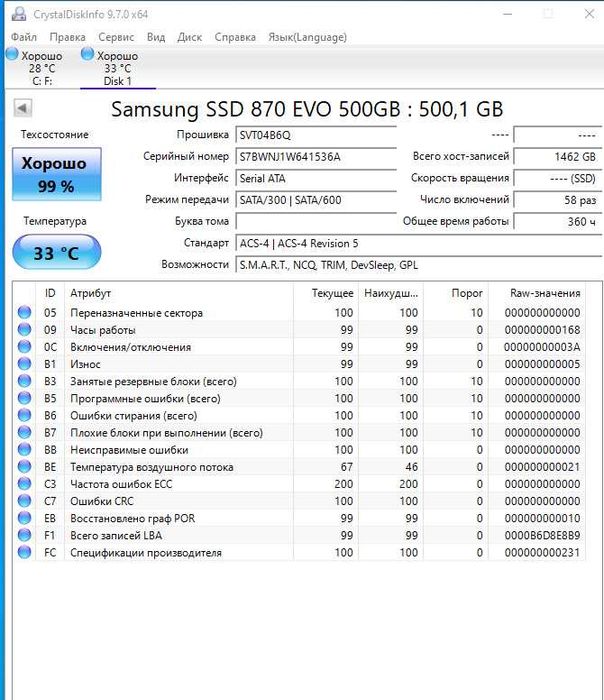Click the blue status orb of attribute B5
The image size is (604, 700).
tap(24, 398)
